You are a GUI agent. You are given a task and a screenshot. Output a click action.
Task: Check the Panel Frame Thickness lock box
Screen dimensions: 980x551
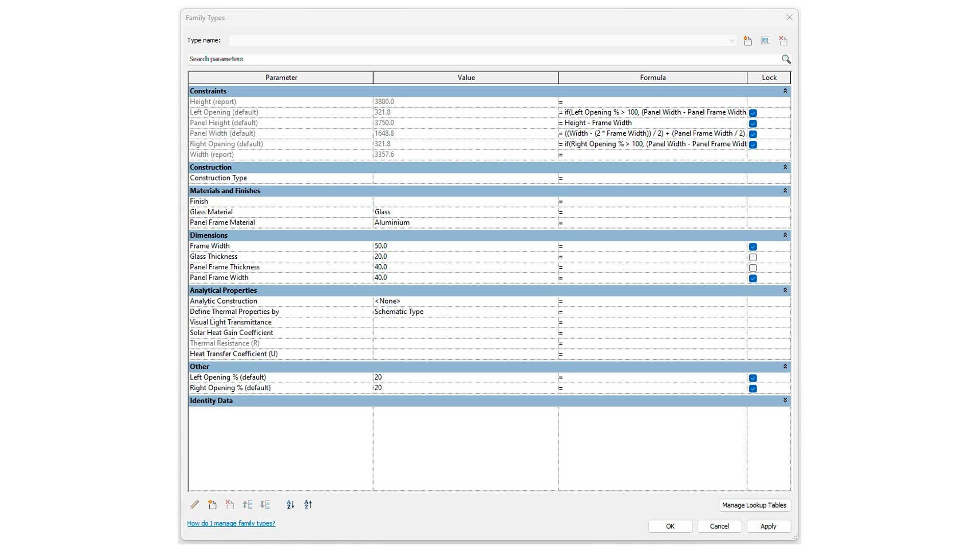pos(753,268)
